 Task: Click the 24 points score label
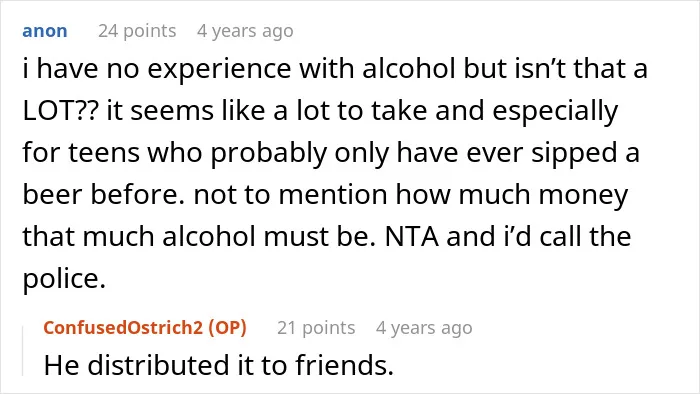coord(137,31)
